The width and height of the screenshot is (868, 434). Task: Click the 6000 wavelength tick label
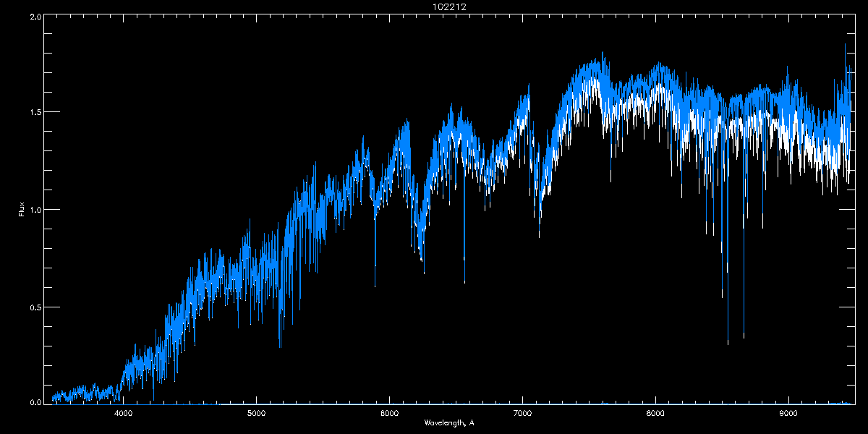[389, 414]
